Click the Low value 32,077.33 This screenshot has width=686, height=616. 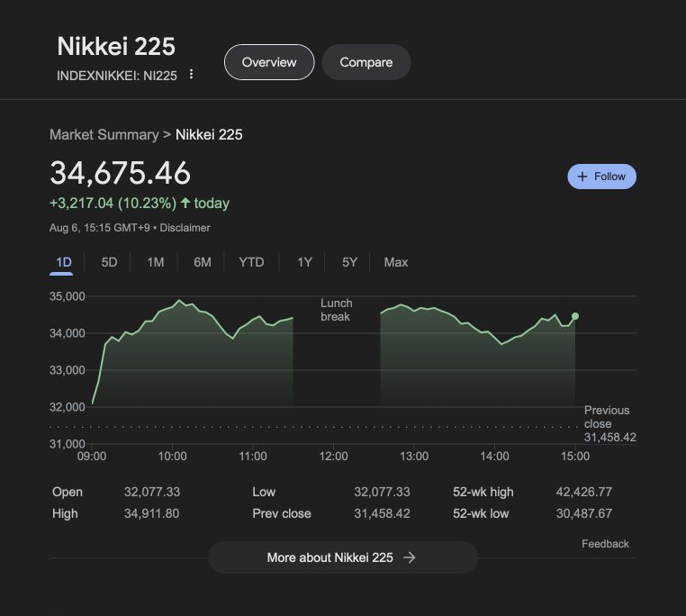pos(382,492)
